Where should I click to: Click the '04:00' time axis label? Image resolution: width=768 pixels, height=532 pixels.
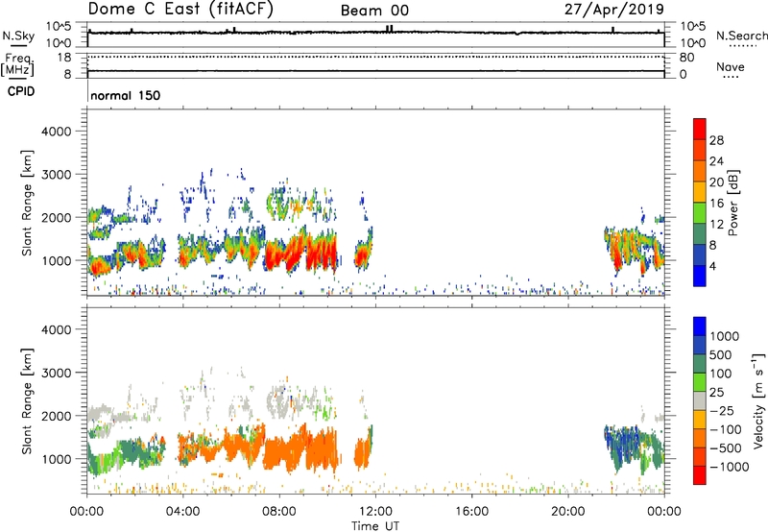[182, 512]
